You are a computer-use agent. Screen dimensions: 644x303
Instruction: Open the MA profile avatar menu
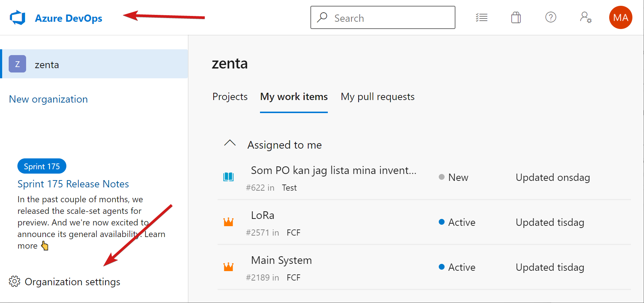pyautogui.click(x=621, y=17)
